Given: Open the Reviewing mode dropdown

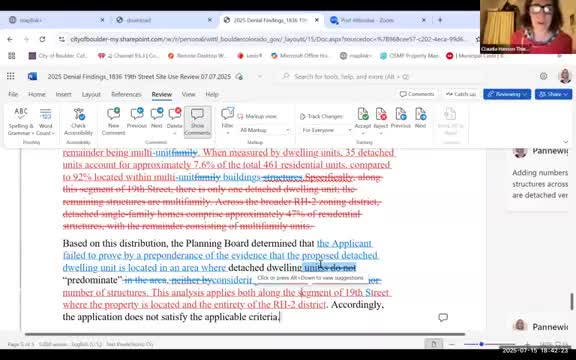Looking at the screenshot, I should (507, 94).
